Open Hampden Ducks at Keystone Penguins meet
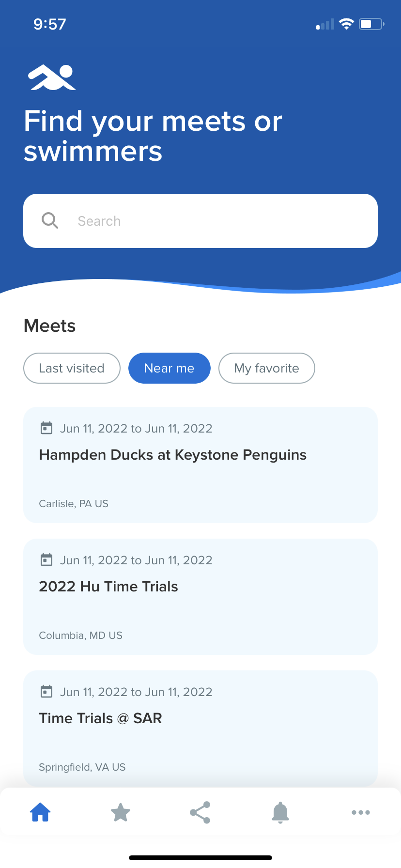The width and height of the screenshot is (401, 868). pos(172,455)
